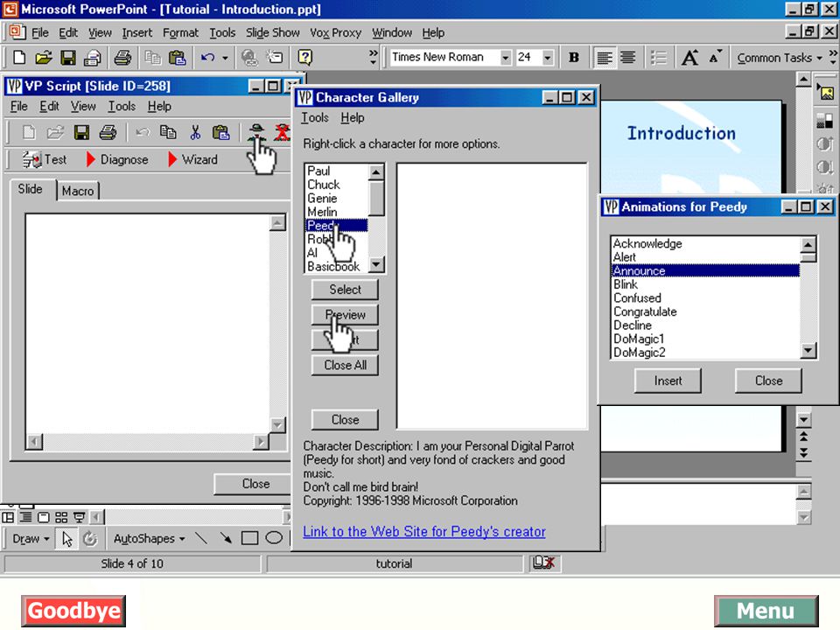Click the character list scrollbar thumb
This screenshot has width=840, height=630.
coord(376,198)
